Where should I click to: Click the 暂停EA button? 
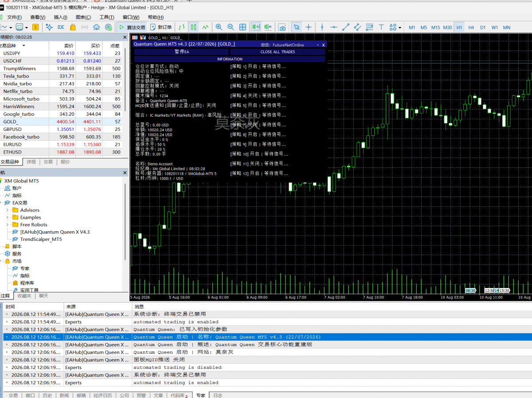pos(182,52)
